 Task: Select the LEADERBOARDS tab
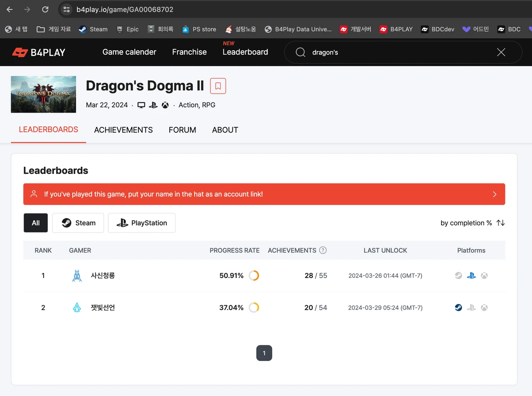click(x=48, y=129)
